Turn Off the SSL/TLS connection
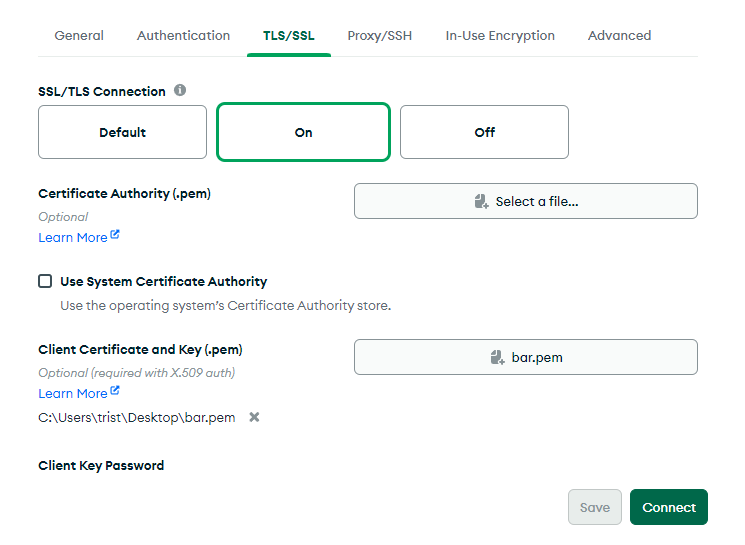This screenshot has height=545, width=745. pyautogui.click(x=484, y=132)
